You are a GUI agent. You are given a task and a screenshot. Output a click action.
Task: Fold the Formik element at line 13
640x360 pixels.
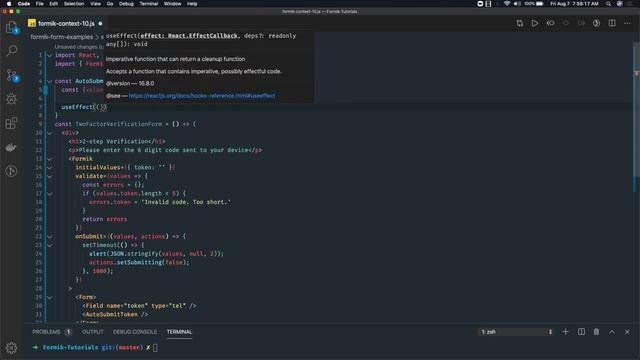(x=49, y=159)
